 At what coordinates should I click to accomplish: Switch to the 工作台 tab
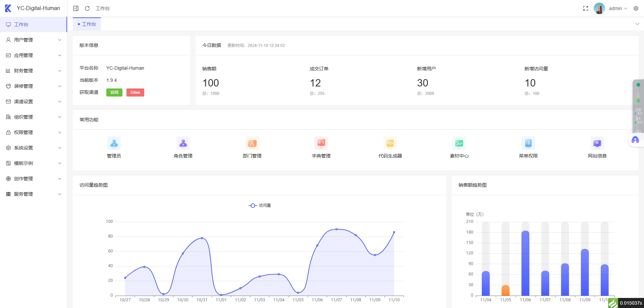point(87,24)
